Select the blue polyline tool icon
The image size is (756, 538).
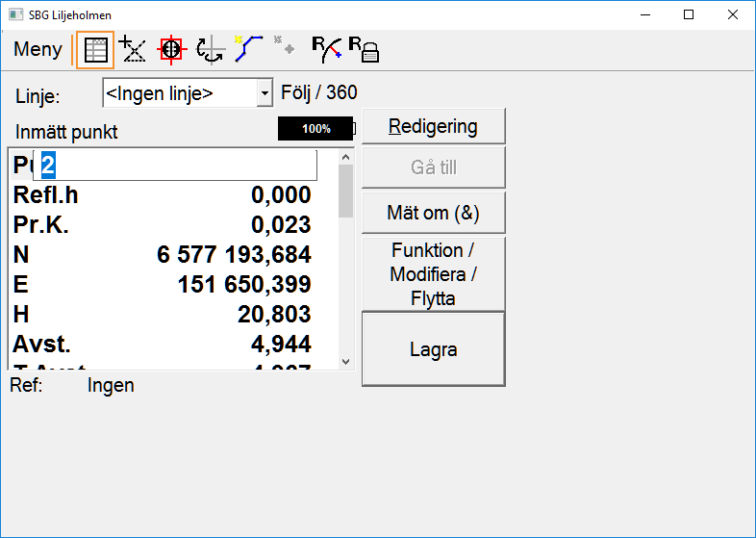(249, 49)
